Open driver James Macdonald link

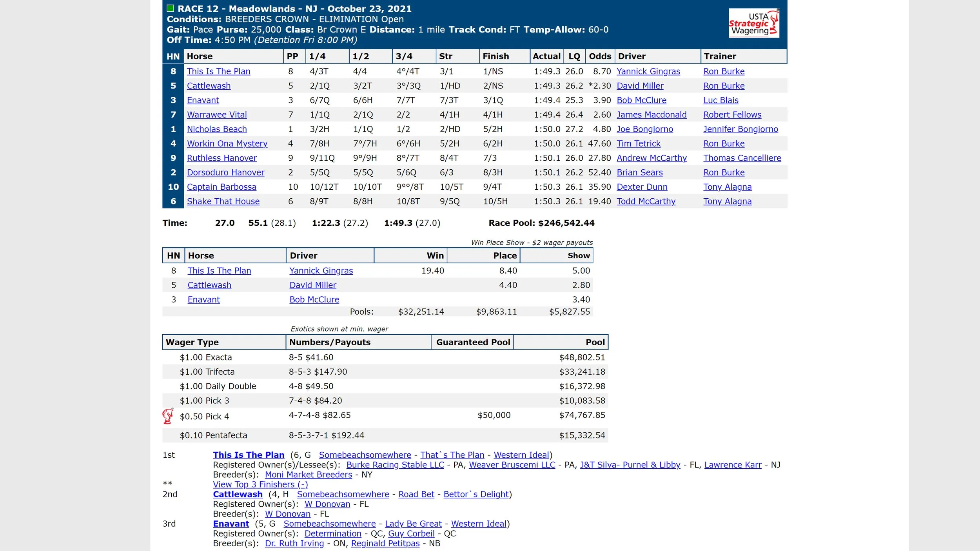click(652, 115)
